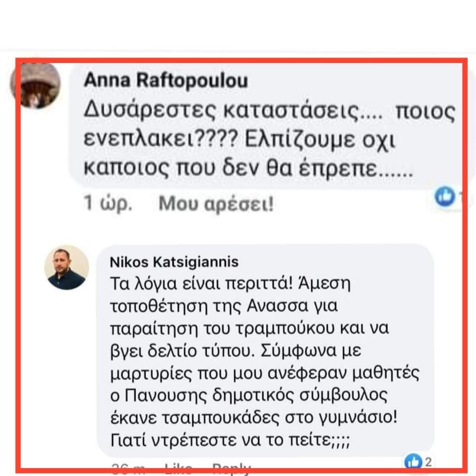Click the Anna Raftopoulou name link
This screenshot has width=476, height=476.
coord(166,80)
